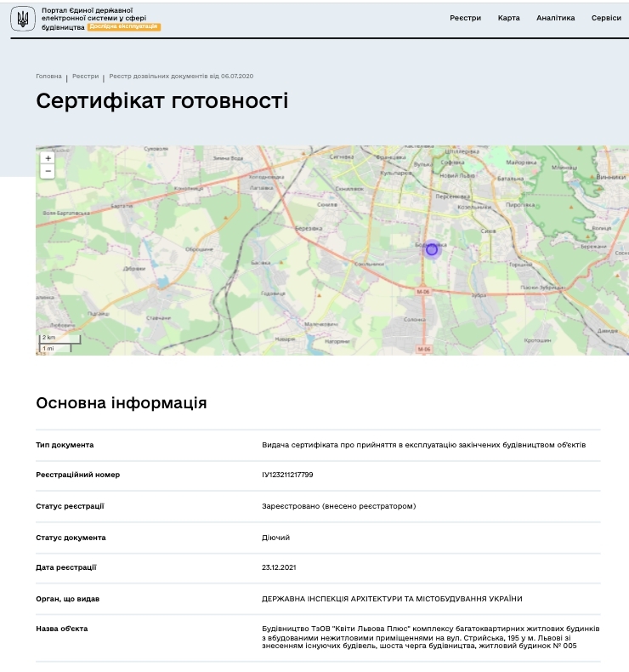629x672 pixels.
Task: Click Реєстри breadcrumb link
Action: click(x=85, y=77)
